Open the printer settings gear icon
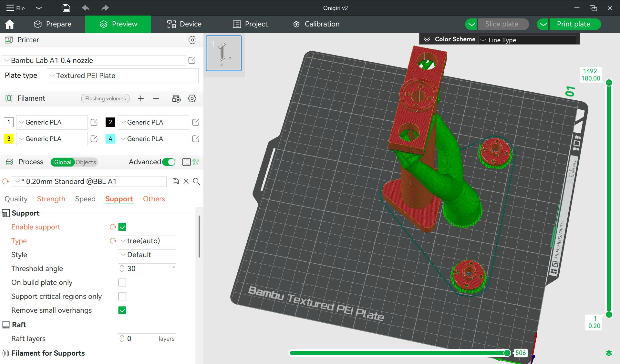This screenshot has height=364, width=620. (x=192, y=40)
